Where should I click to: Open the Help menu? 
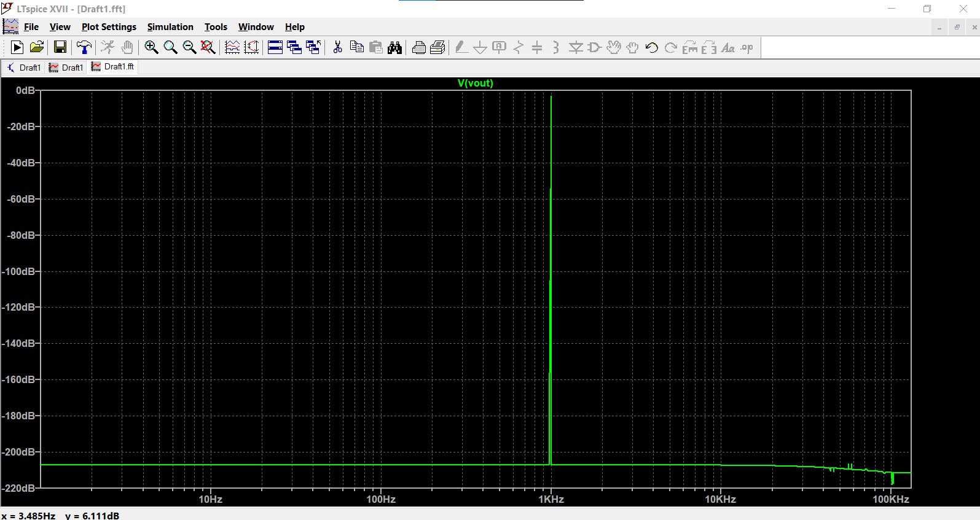(295, 27)
